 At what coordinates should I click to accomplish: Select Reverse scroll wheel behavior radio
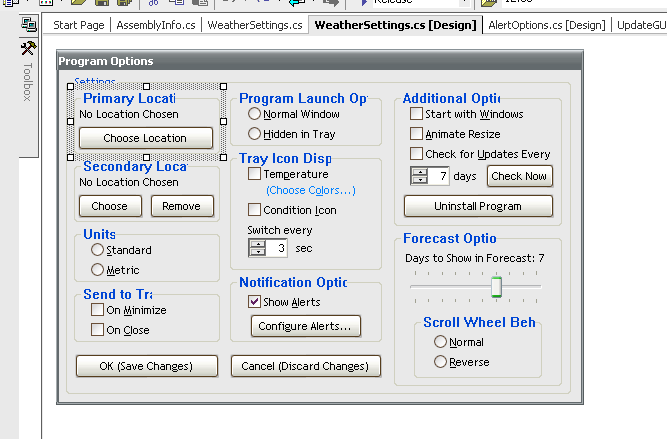click(440, 362)
